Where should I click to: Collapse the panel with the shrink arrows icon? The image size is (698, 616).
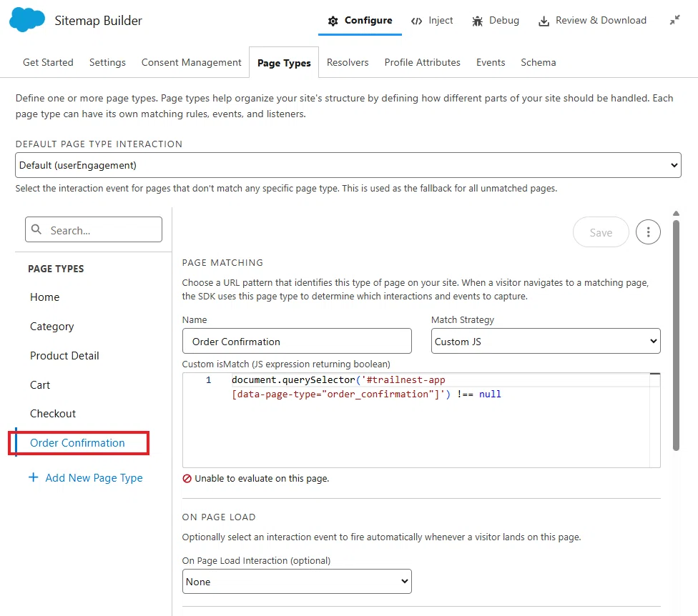coord(675,20)
